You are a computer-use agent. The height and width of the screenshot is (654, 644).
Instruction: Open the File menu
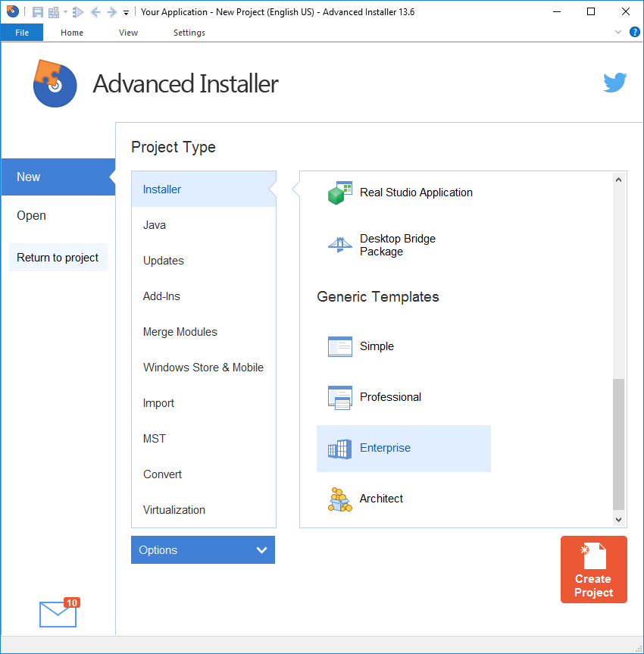[21, 32]
